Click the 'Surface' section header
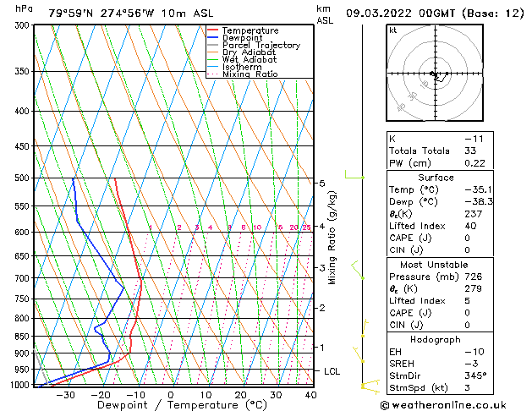 click(436, 178)
